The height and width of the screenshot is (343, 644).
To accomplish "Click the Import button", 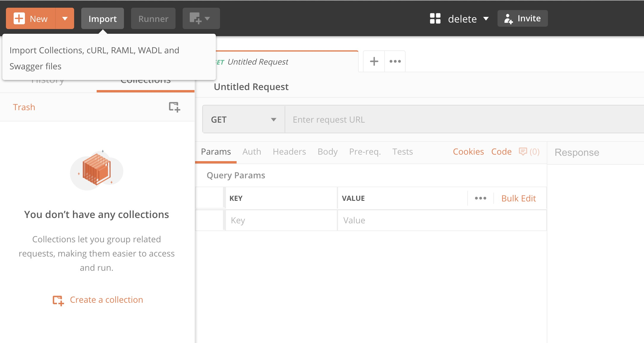I will tap(102, 19).
